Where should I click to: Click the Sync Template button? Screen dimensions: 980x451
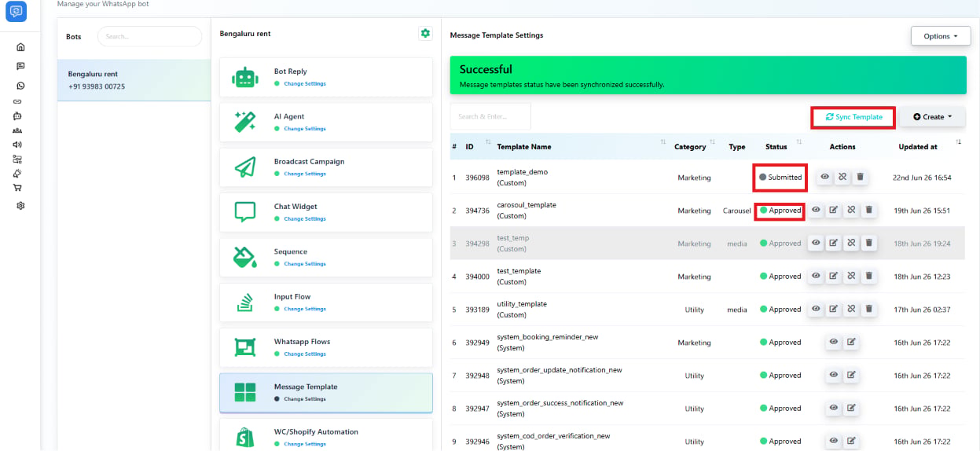853,117
